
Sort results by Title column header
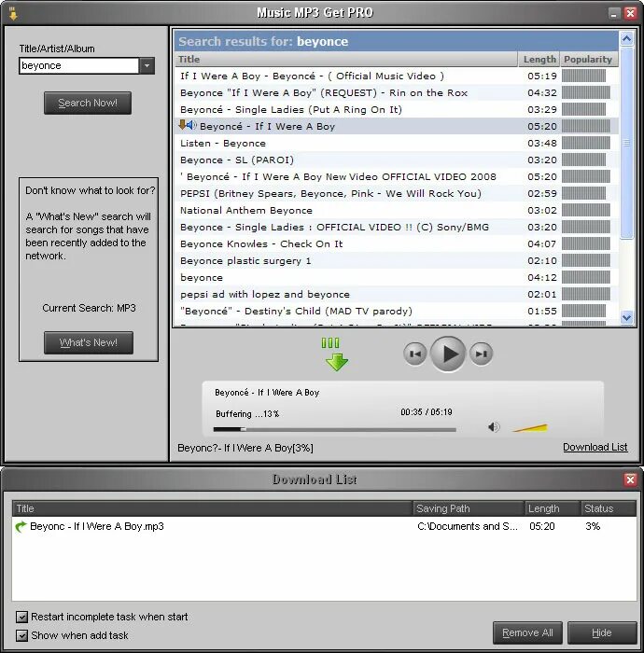pyautogui.click(x=346, y=59)
